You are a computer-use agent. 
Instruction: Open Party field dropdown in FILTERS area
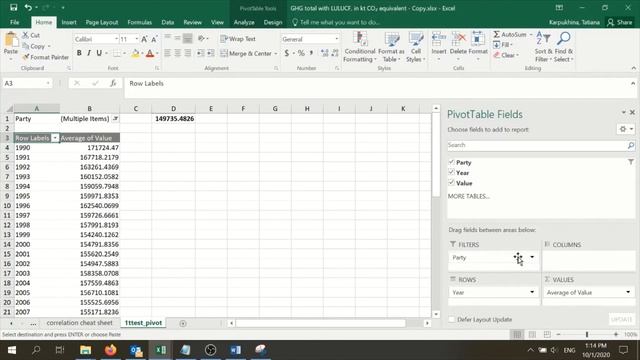(532, 257)
